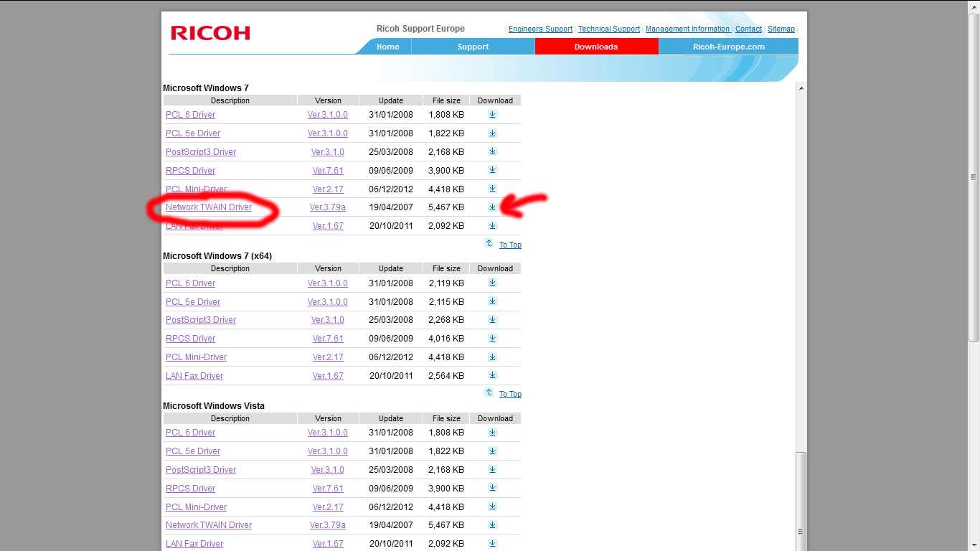The width and height of the screenshot is (980, 551).
Task: Open PCL Mini-Driver link in Windows 7 (x64) table
Action: pos(196,357)
